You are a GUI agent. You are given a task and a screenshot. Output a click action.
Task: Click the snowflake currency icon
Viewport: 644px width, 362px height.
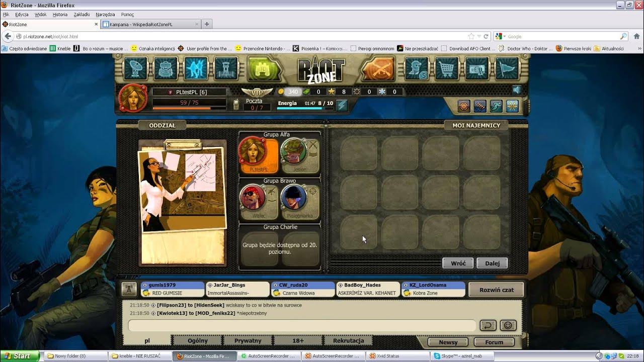click(x=382, y=92)
